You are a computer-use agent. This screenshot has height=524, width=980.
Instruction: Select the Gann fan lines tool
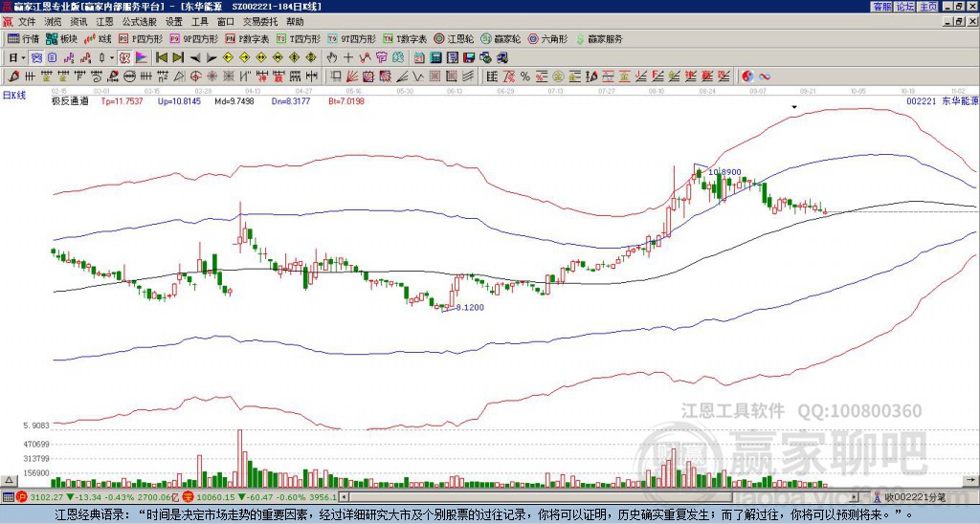[x=352, y=76]
